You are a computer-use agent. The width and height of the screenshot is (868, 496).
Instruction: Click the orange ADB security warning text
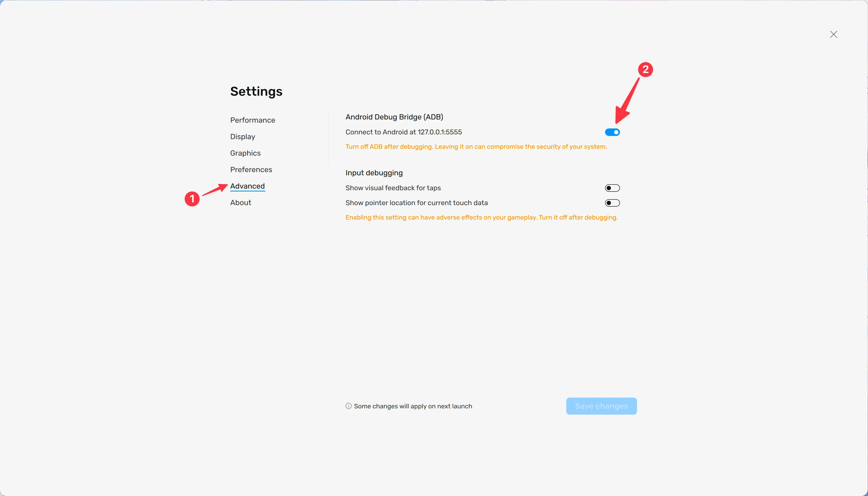[x=476, y=147]
